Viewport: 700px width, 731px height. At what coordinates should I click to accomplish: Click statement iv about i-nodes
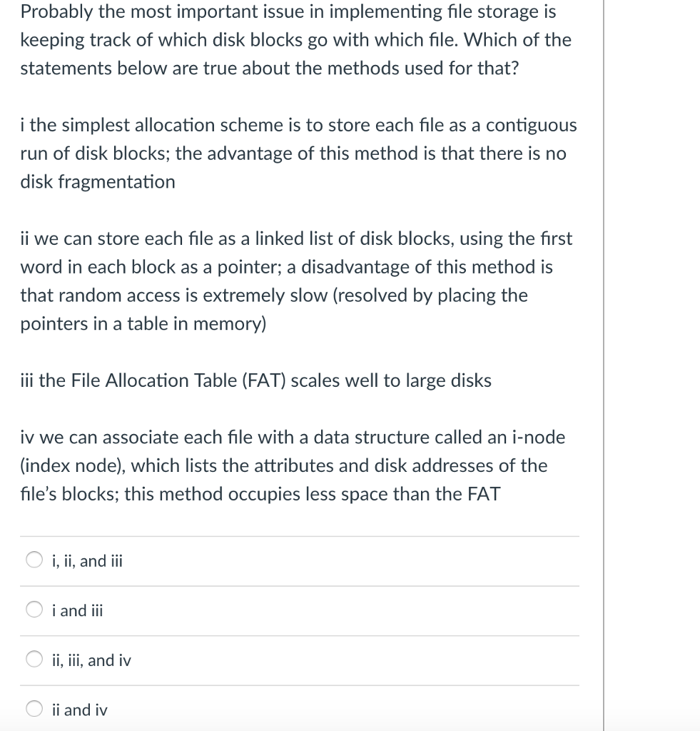[x=293, y=465]
